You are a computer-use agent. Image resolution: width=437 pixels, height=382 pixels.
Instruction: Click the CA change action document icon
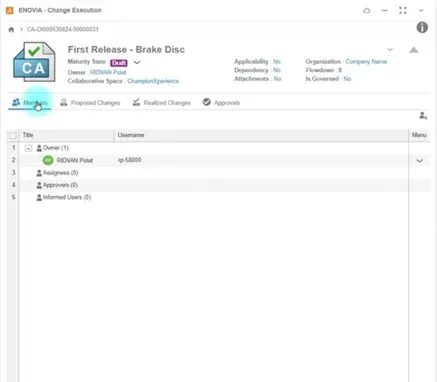coord(34,62)
